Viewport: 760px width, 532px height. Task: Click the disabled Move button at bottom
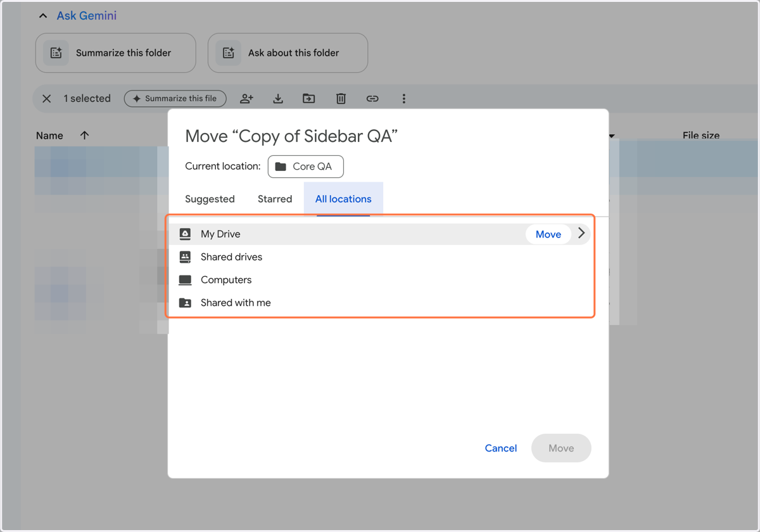pos(561,448)
